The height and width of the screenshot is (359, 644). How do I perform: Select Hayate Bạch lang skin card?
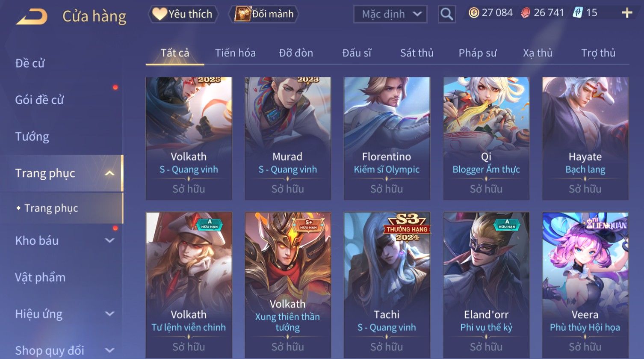point(585,138)
